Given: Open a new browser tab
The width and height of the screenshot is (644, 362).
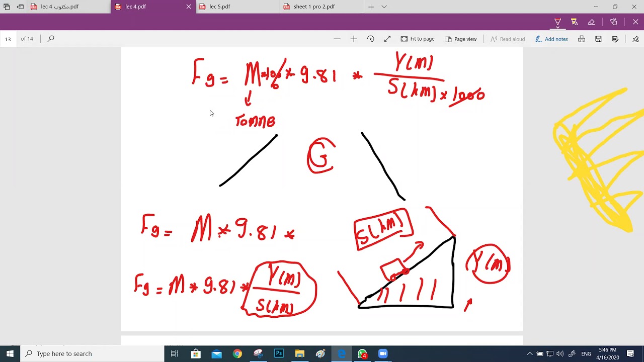Looking at the screenshot, I should (371, 7).
